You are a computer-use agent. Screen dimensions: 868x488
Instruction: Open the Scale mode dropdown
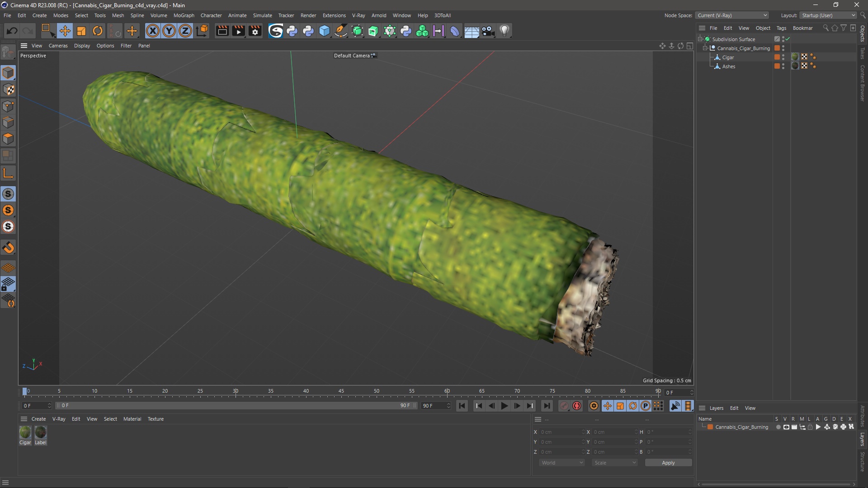[615, 463]
